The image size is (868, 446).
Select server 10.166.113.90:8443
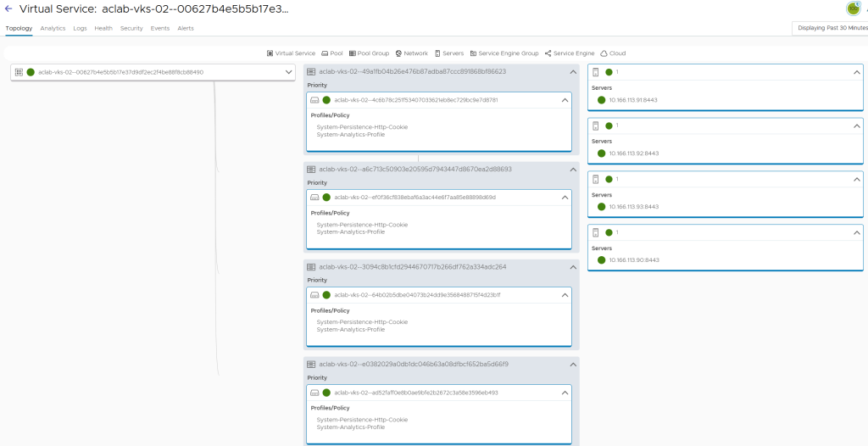click(633, 260)
